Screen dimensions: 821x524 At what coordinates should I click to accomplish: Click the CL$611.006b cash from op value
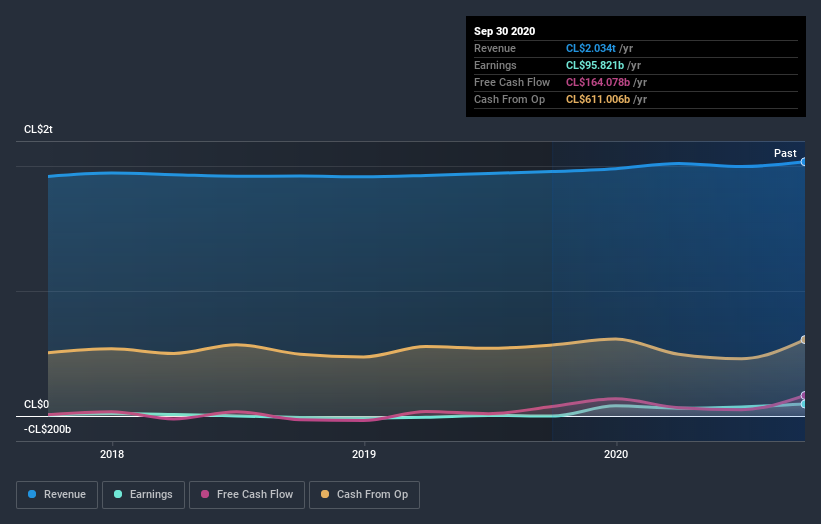click(x=597, y=99)
